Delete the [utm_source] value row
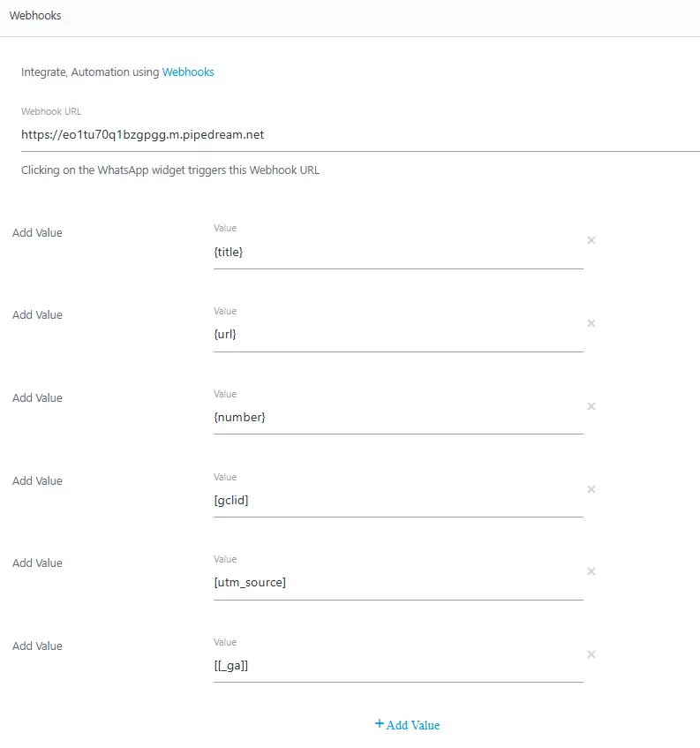 (591, 571)
